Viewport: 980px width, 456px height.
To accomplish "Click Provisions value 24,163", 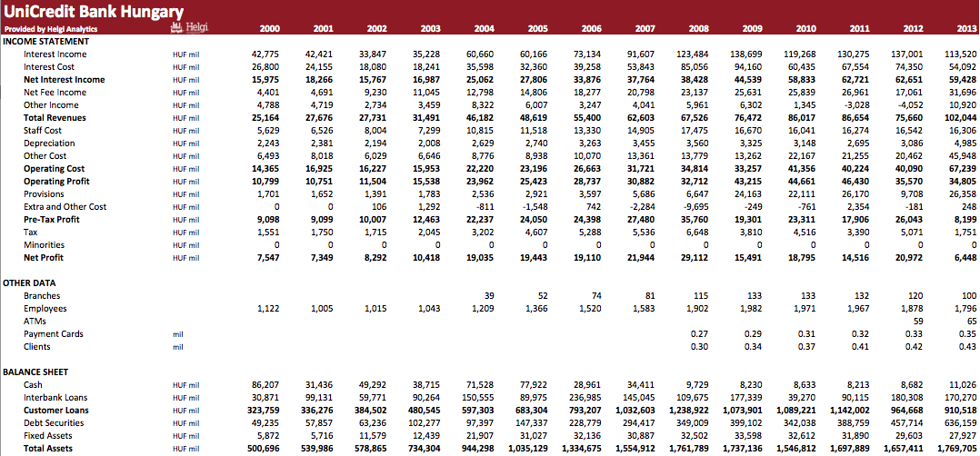I will (749, 194).
